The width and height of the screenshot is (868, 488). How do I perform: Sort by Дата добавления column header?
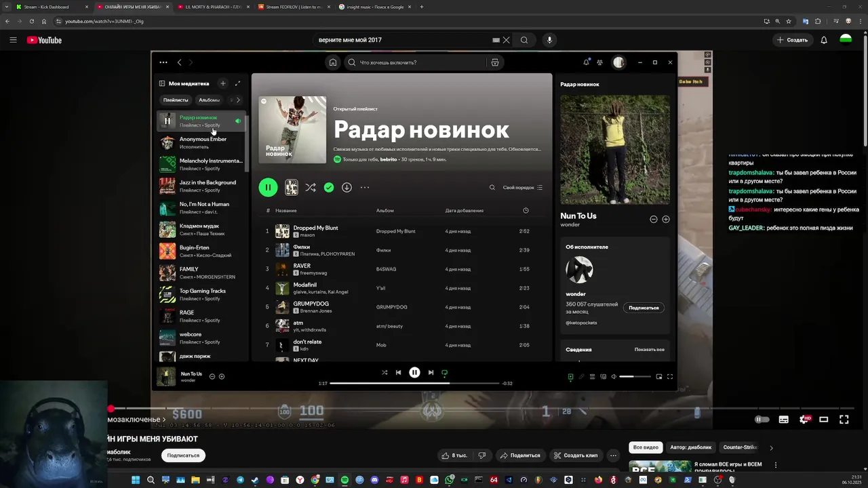(465, 211)
